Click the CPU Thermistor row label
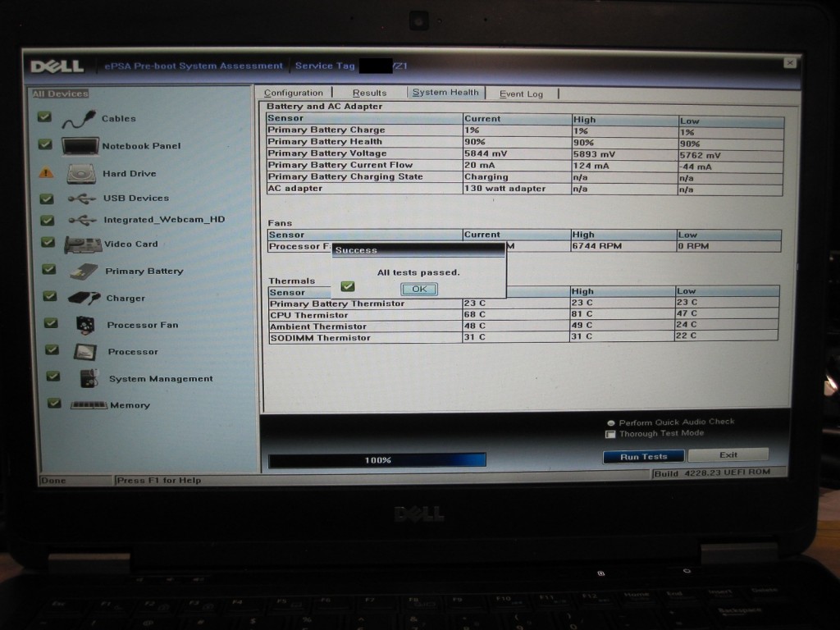 309,315
